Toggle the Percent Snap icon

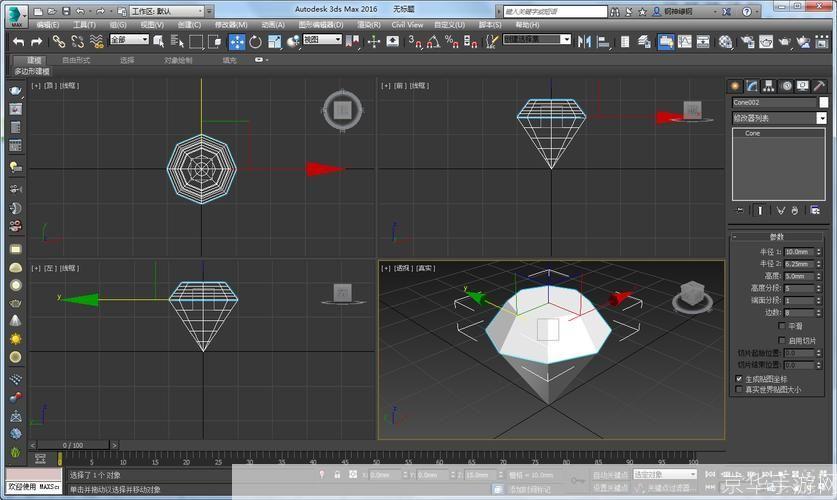tap(452, 41)
